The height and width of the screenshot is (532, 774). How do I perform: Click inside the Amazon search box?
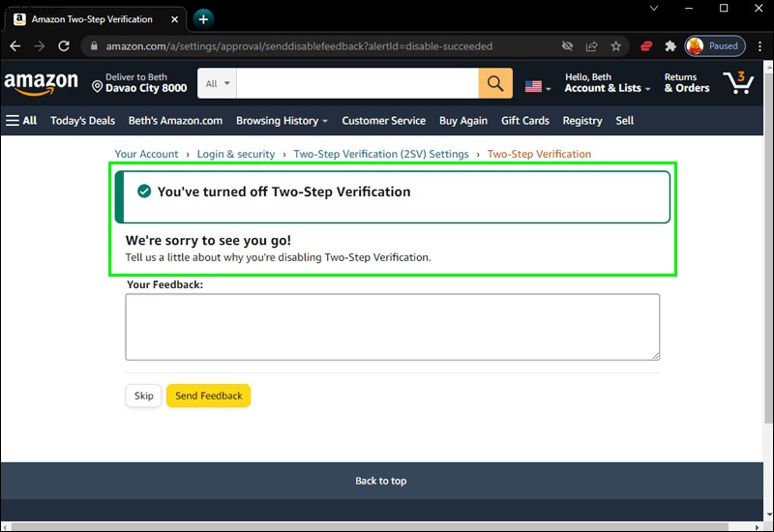coord(357,83)
